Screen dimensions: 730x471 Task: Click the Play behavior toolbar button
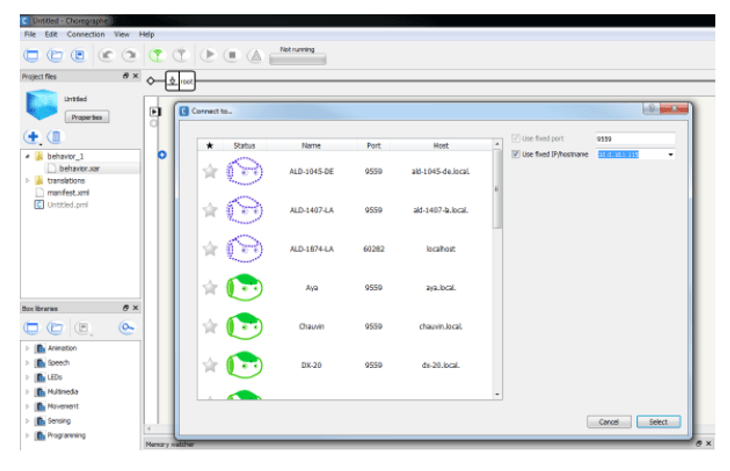pos(209,56)
